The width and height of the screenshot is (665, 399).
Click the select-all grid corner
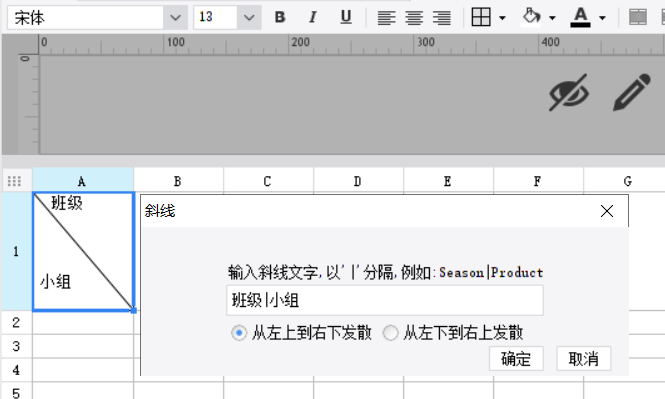point(14,181)
